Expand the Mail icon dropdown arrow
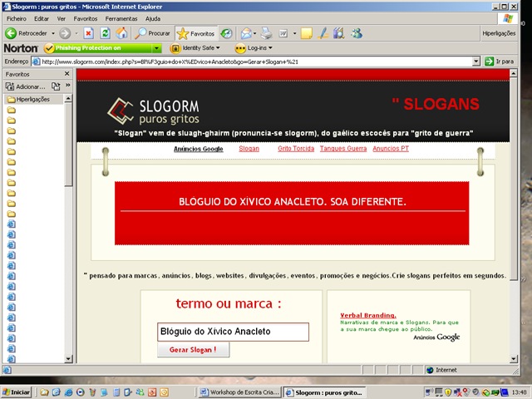This screenshot has height=399, width=532. [255, 33]
